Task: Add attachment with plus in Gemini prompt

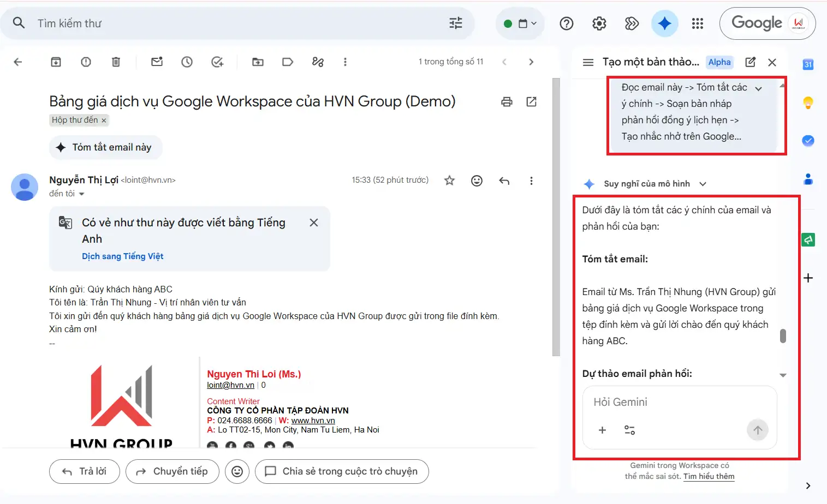Action: [x=602, y=430]
